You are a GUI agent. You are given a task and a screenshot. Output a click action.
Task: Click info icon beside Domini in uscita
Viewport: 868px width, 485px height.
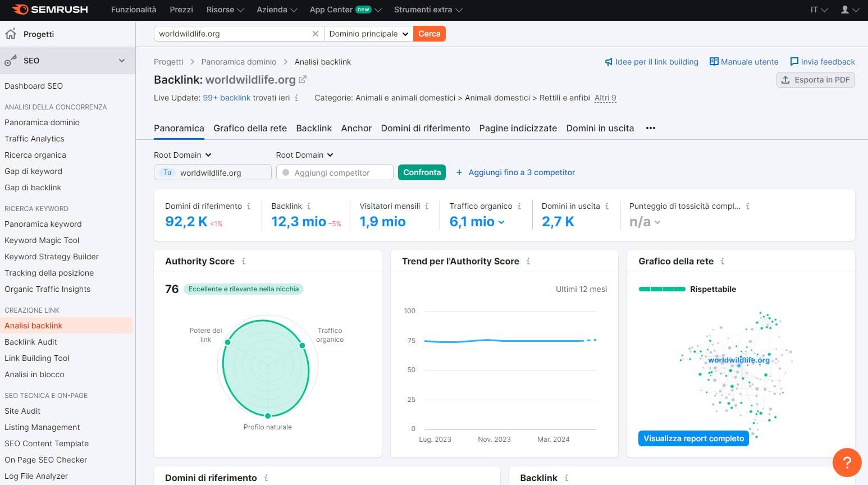click(x=607, y=206)
